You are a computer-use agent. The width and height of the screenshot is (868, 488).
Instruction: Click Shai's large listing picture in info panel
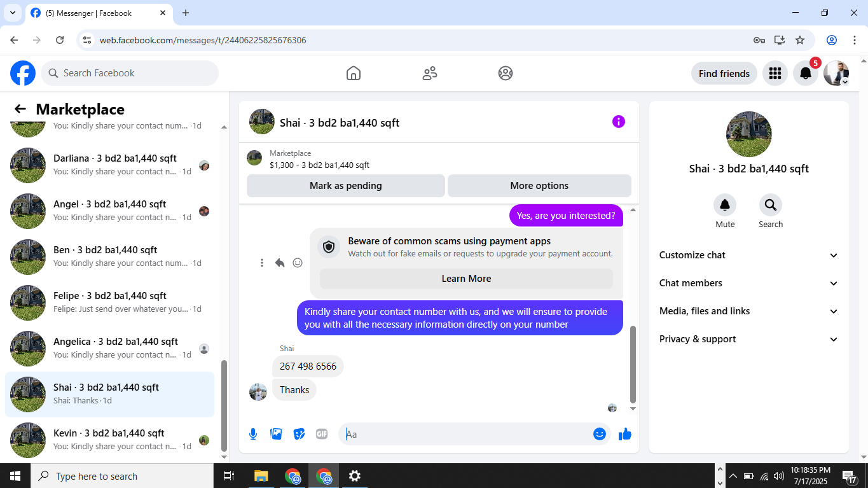749,134
